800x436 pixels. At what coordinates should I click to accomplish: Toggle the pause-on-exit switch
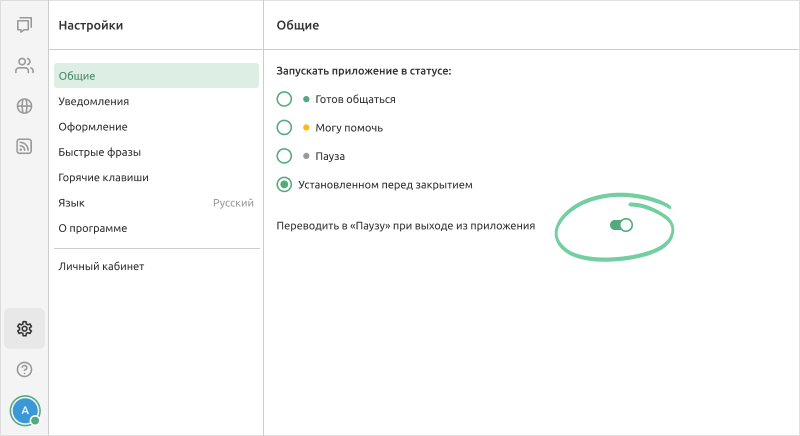pyautogui.click(x=621, y=226)
